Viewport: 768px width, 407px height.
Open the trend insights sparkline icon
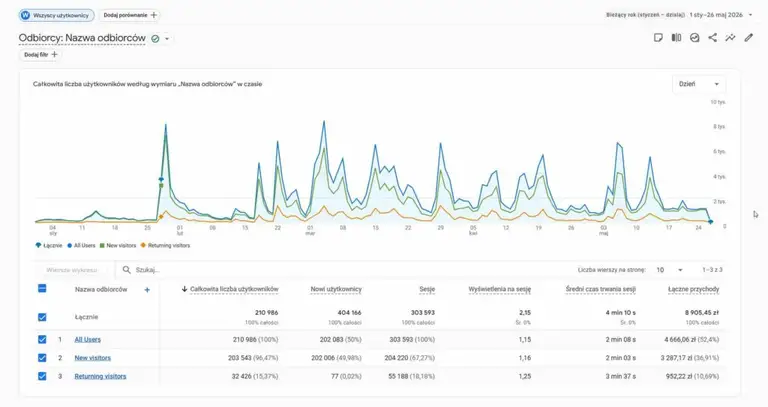coord(730,38)
